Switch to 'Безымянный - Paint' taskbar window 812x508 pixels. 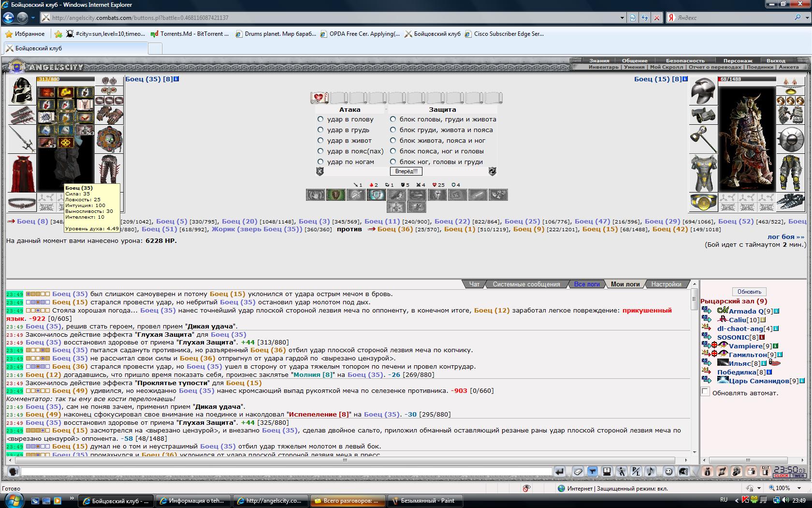425,501
